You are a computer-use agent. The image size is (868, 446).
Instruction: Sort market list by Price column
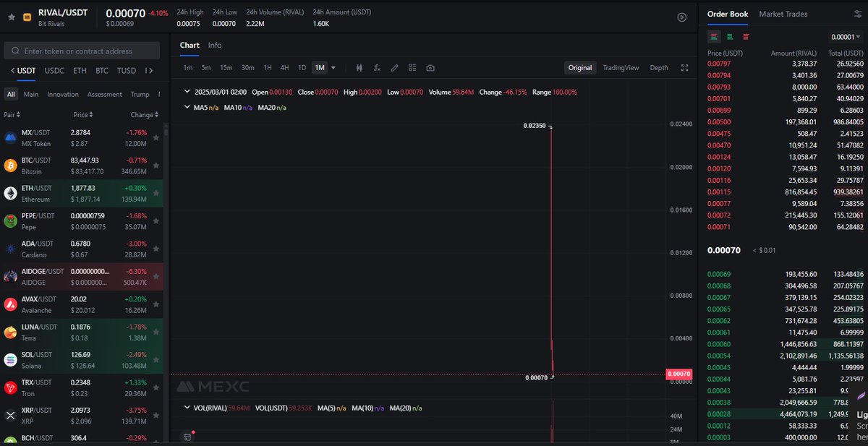coord(83,115)
